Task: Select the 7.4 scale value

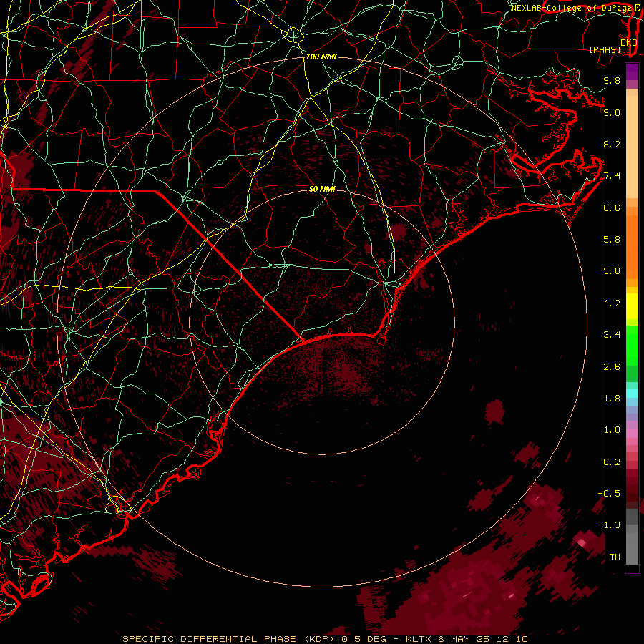Action: pyautogui.click(x=612, y=176)
